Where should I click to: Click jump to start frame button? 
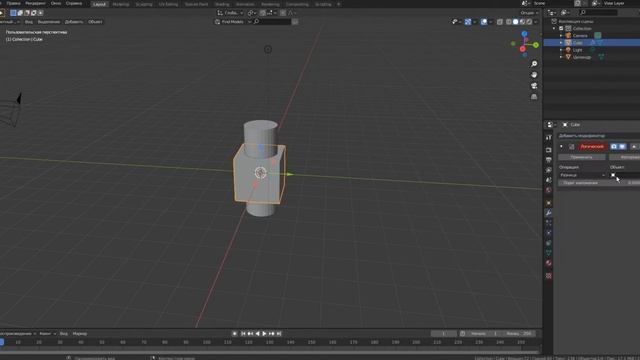[243, 333]
